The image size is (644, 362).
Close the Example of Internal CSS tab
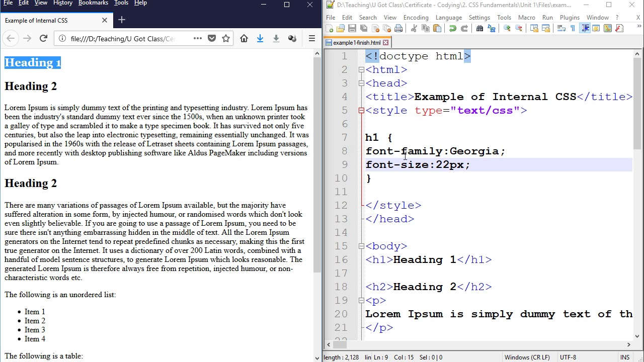pyautogui.click(x=104, y=20)
